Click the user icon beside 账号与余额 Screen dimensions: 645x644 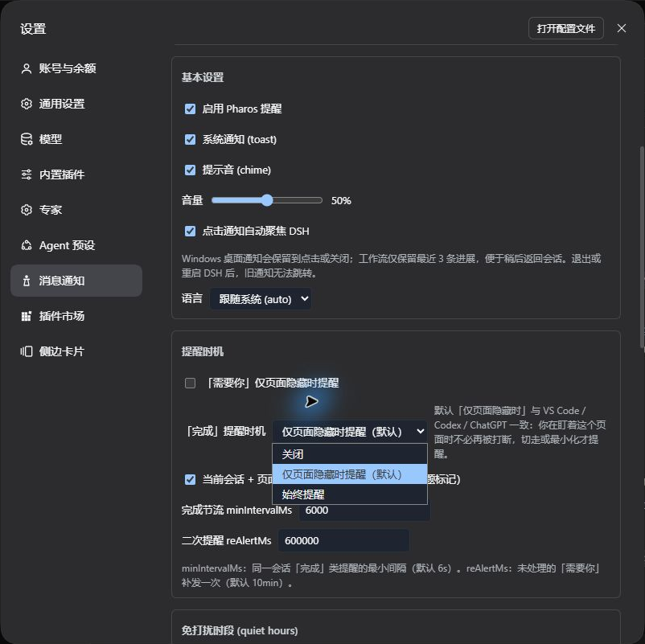[x=27, y=68]
